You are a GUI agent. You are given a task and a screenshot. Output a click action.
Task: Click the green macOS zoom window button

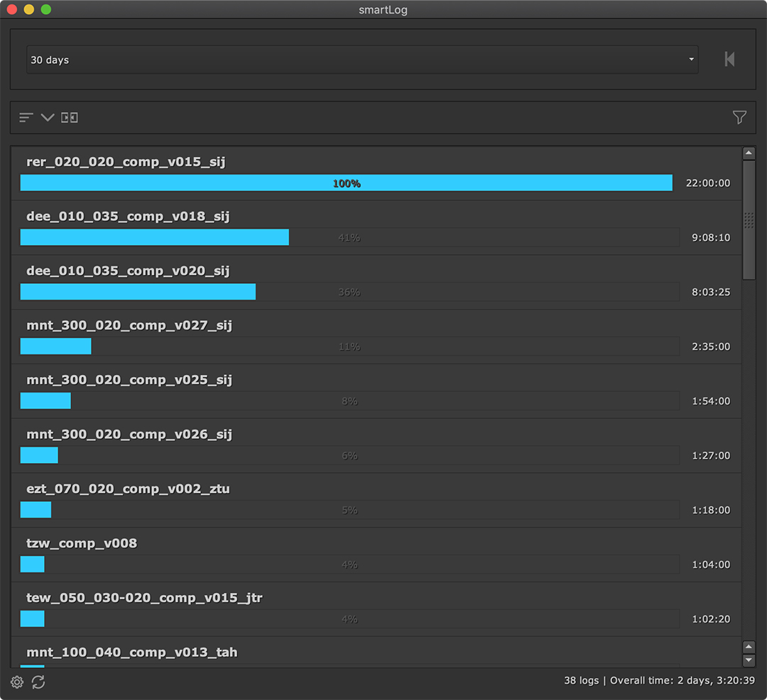[x=46, y=9]
